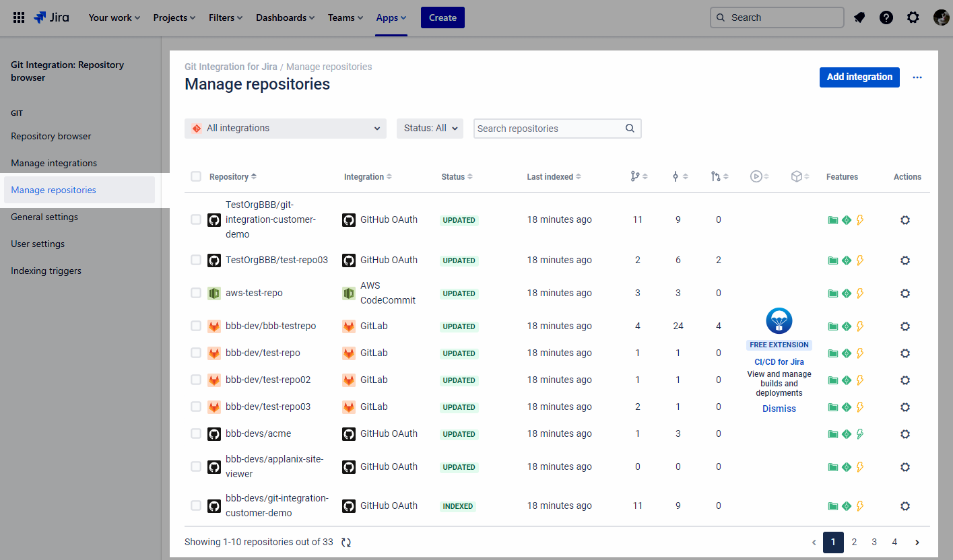Tick the bbb-dev/test-repo checkbox
This screenshot has height=560, width=953.
196,353
